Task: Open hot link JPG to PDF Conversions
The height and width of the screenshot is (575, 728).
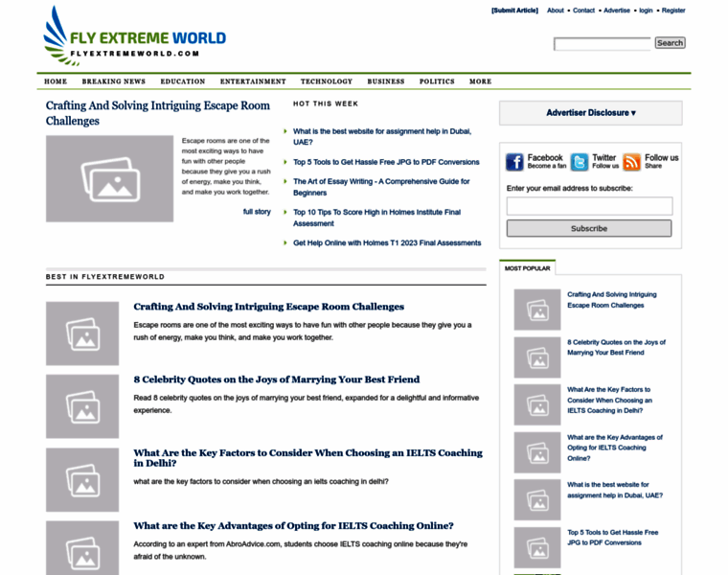Action: (386, 162)
